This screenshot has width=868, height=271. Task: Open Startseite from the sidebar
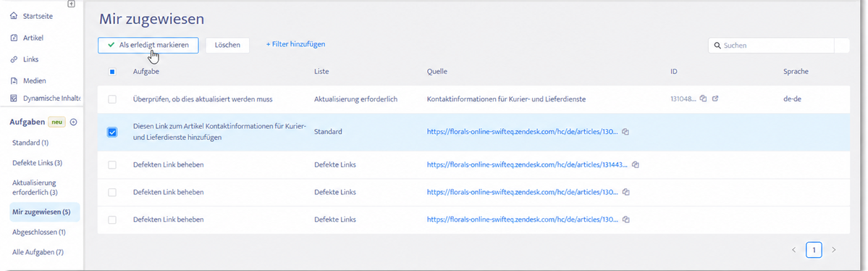coord(38,16)
